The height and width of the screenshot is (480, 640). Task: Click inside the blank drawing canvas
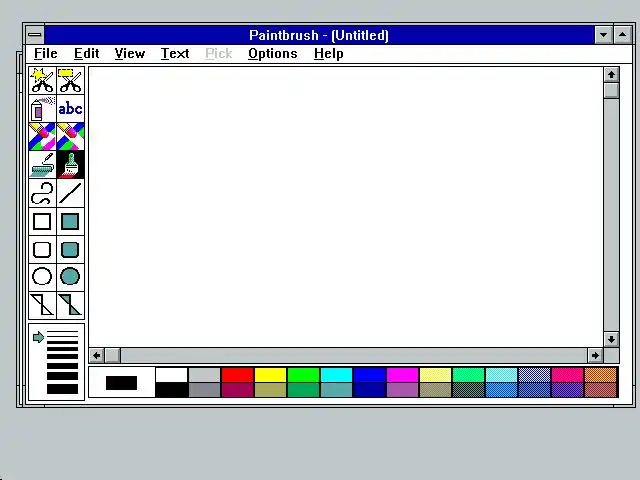coord(346,207)
